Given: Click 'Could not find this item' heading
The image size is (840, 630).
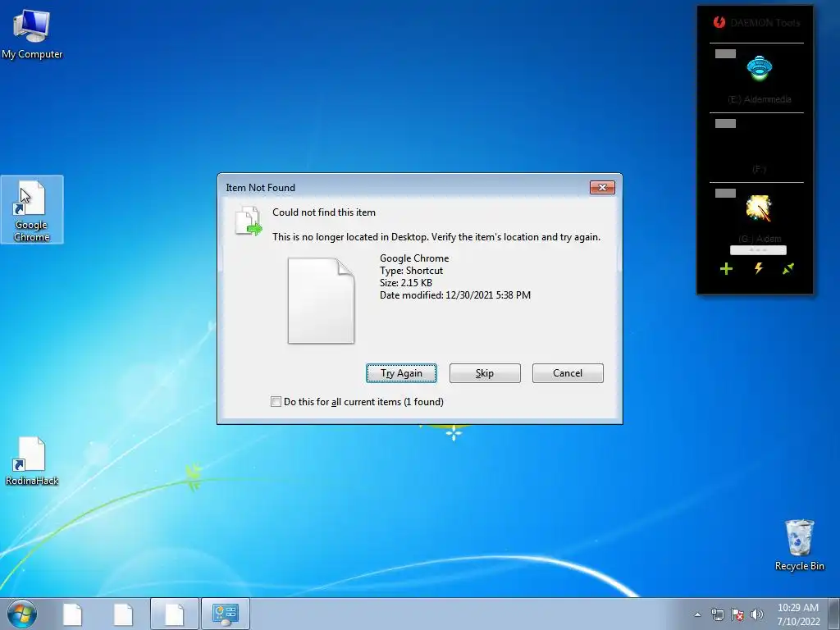Looking at the screenshot, I should (x=323, y=212).
